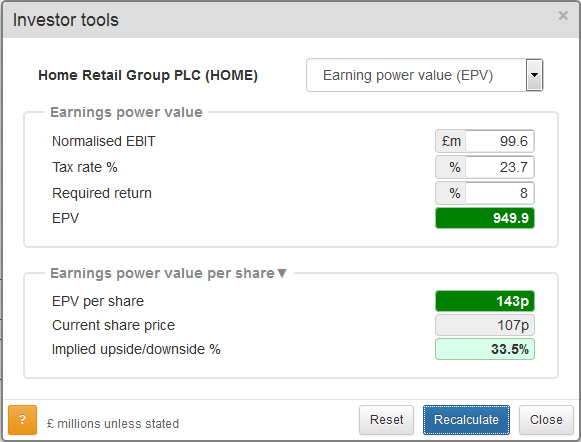Click the Investor tools header title
This screenshot has height=442, width=581.
pyautogui.click(x=66, y=20)
